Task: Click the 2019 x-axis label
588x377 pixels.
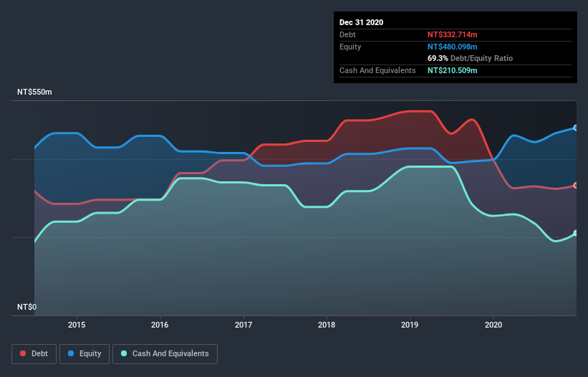Action: [x=410, y=325]
